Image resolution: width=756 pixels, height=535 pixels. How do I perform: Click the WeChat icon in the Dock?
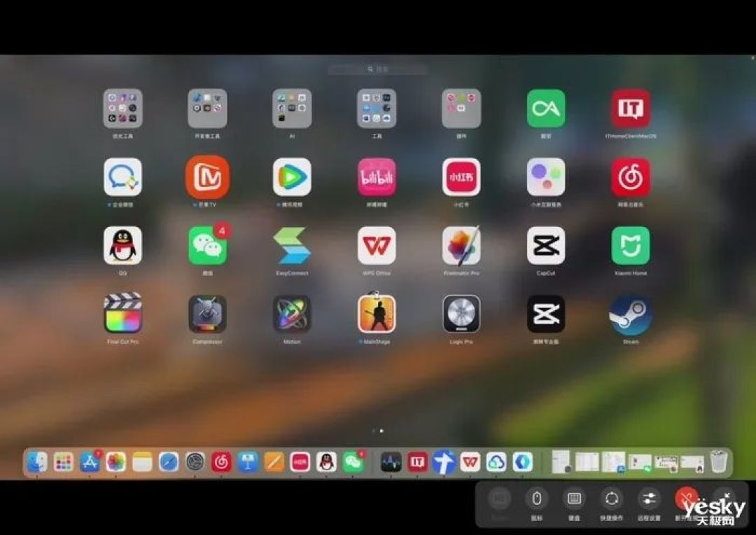353,462
